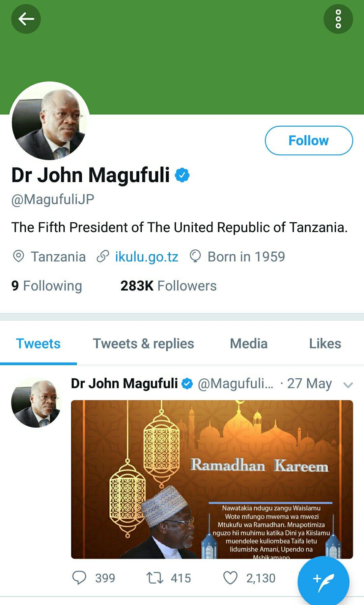Viewport: 364px width, 605px height.
Task: Open the Media tab
Action: click(x=249, y=344)
